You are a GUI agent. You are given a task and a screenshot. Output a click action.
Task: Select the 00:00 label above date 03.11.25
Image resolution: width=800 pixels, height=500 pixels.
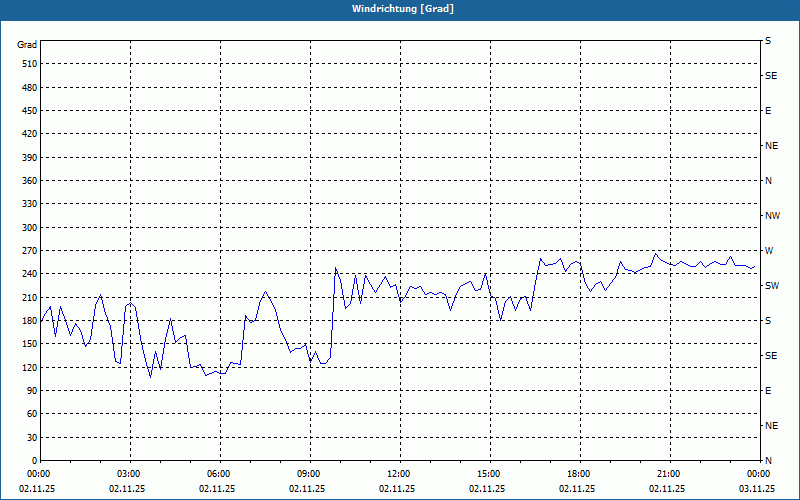(x=759, y=474)
